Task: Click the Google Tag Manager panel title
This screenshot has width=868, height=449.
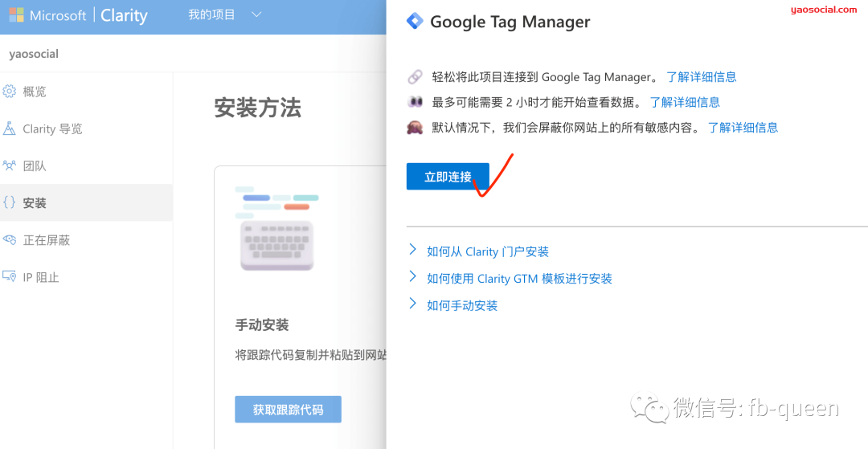Action: coord(510,22)
